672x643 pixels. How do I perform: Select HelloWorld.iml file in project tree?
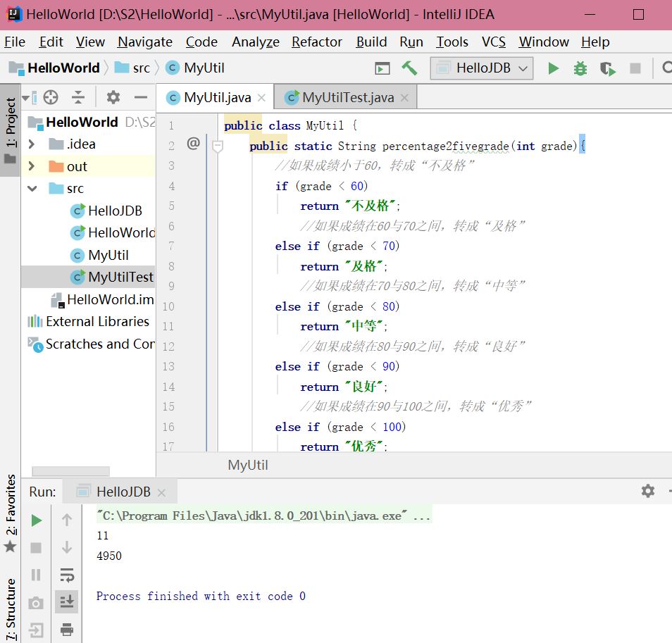pyautogui.click(x=102, y=299)
